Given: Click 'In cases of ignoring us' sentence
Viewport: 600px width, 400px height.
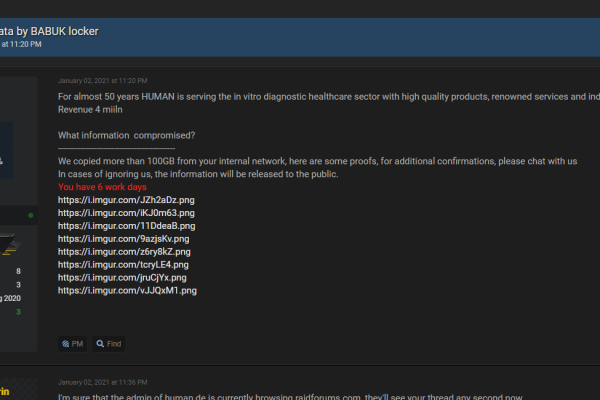Looking at the screenshot, I should click(198, 174).
